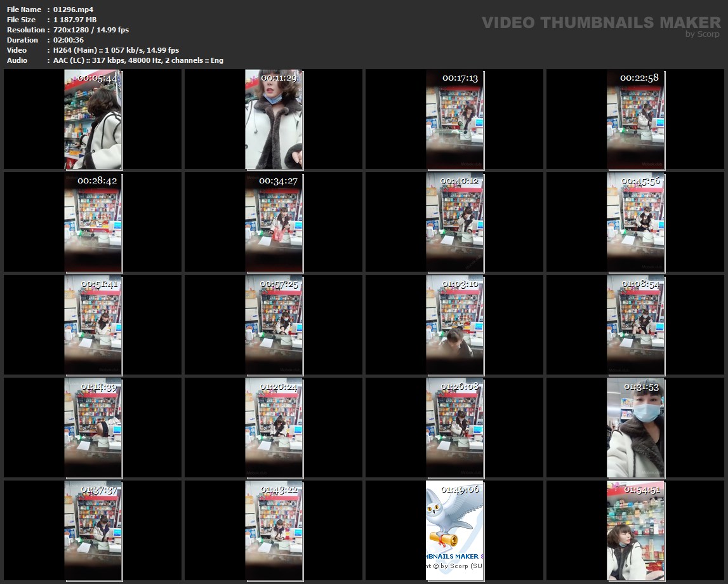Click the 01:03:10 thumbnail

point(455,325)
